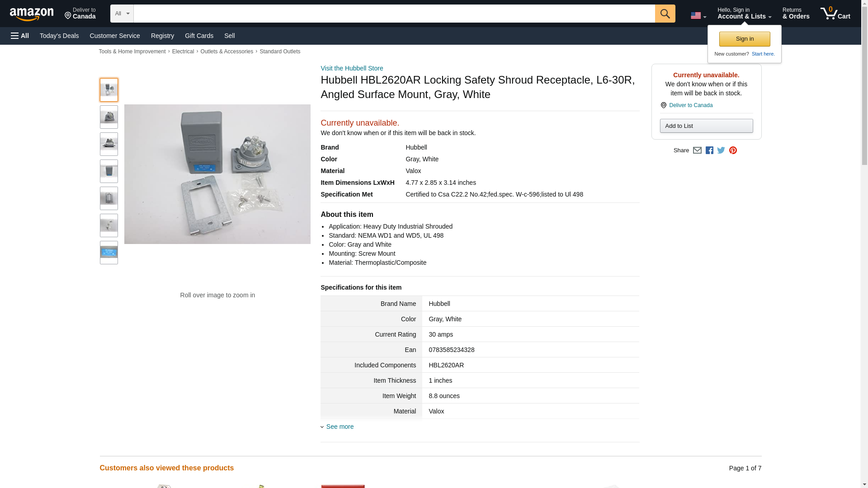Image resolution: width=868 pixels, height=488 pixels.
Task: Click the search magnifier button
Action: click(x=665, y=14)
